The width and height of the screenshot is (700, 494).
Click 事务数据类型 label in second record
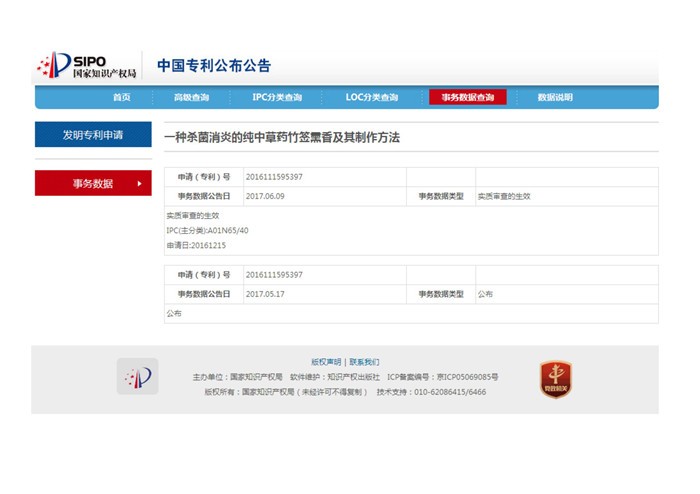[x=441, y=294]
